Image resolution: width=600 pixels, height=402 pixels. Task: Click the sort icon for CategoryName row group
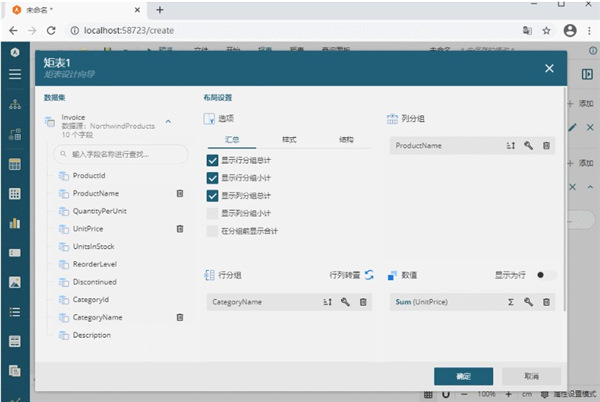click(x=328, y=302)
